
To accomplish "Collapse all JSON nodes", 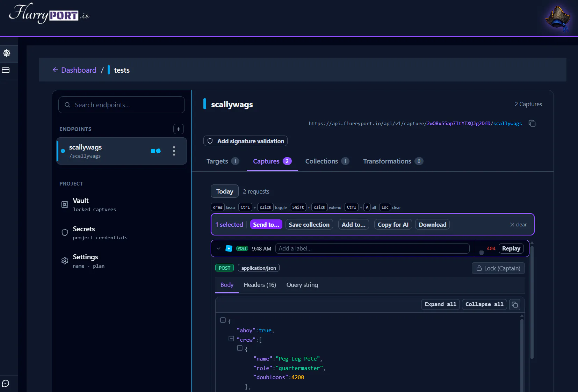I will [484, 304].
